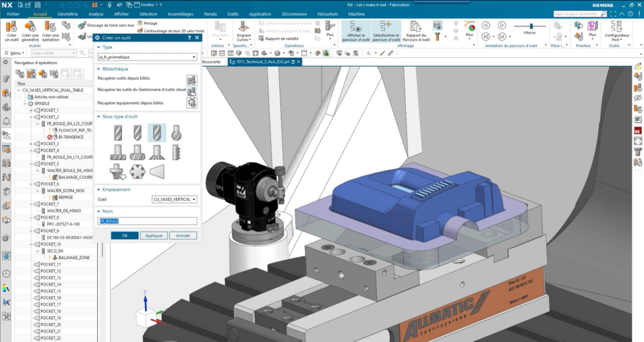The width and height of the screenshot is (644, 342).
Task: Click the Créer une opération icon
Action: point(51,31)
